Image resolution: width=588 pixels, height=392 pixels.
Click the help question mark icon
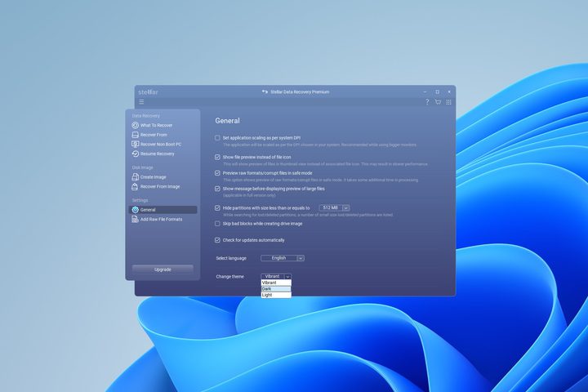[427, 101]
